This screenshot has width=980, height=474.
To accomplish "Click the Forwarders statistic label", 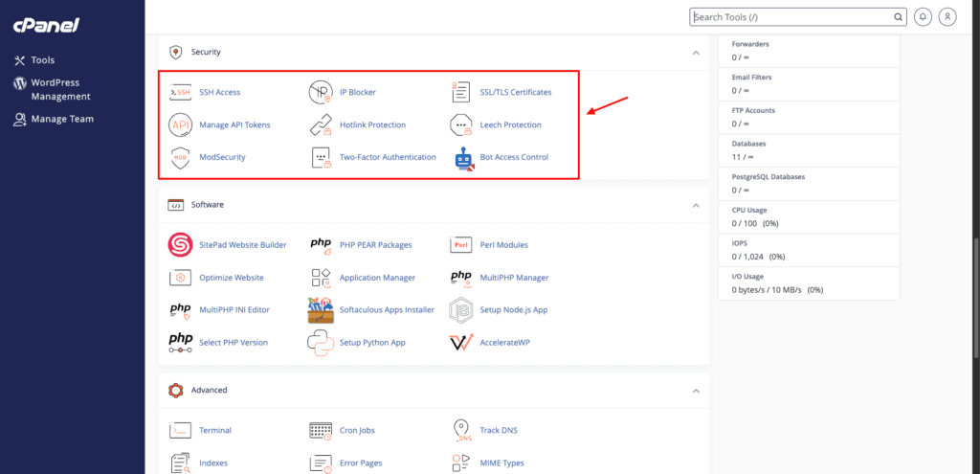I will tap(750, 44).
